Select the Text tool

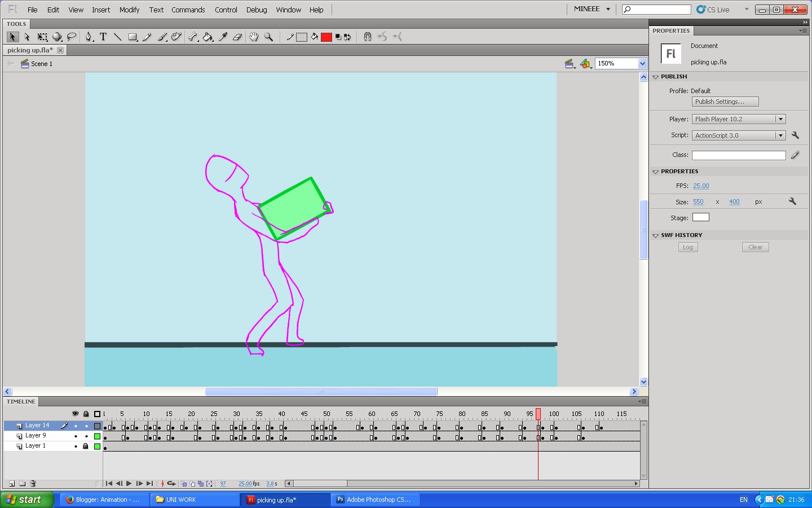pos(103,37)
